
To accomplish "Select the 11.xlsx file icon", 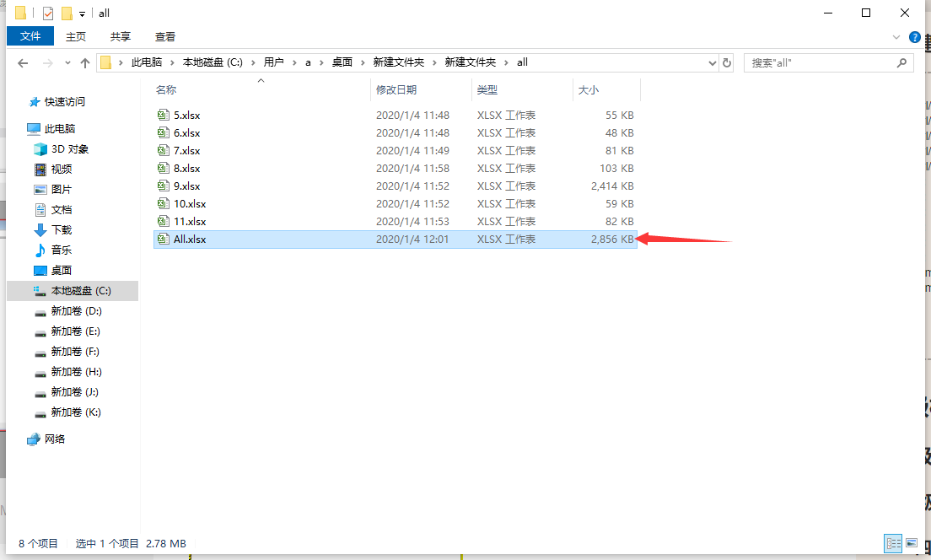I will pos(163,221).
